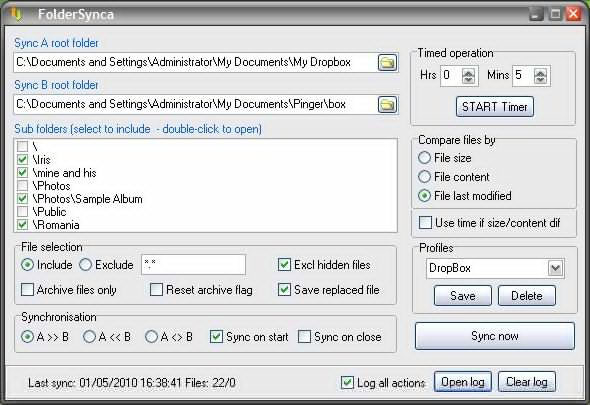The height and width of the screenshot is (405, 590).
Task: Browse for Sync B root folder
Action: pos(387,105)
